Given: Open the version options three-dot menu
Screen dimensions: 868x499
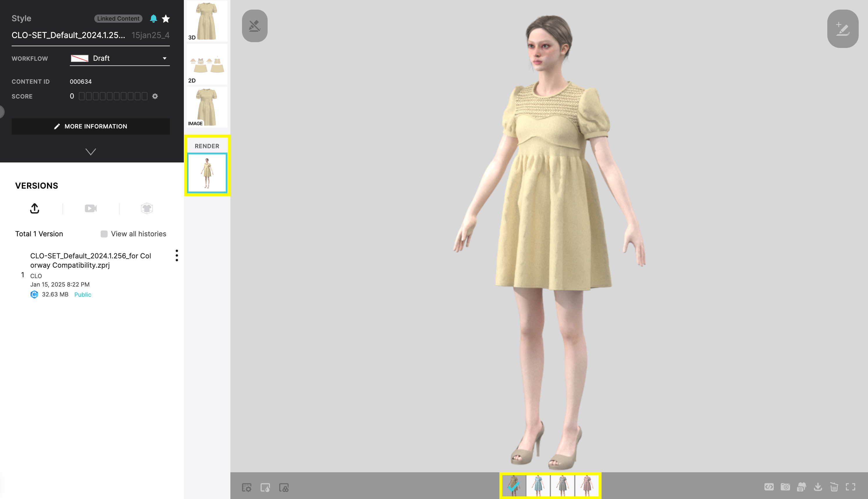Looking at the screenshot, I should [x=177, y=255].
